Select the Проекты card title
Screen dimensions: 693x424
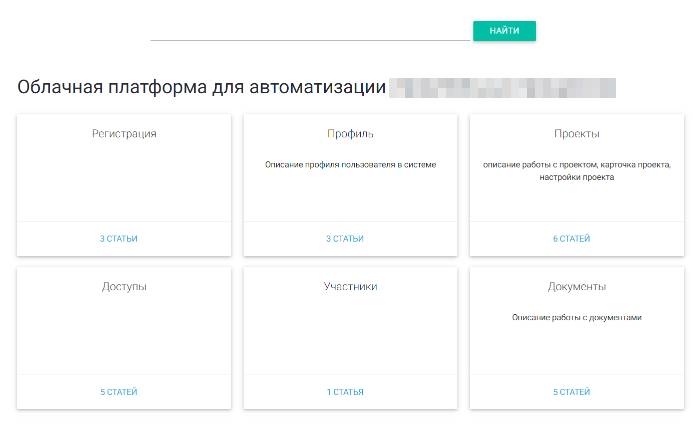[x=576, y=133]
